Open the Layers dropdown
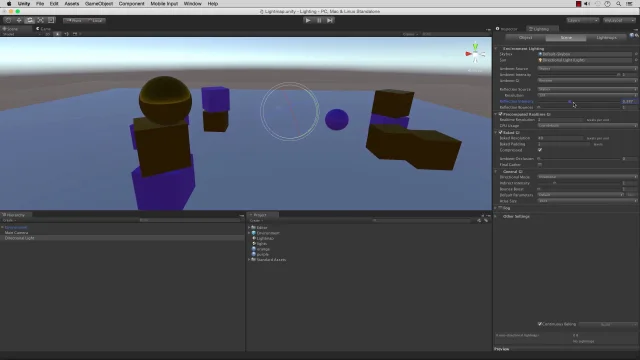The height and width of the screenshot is (360, 640). pyautogui.click(x=582, y=20)
